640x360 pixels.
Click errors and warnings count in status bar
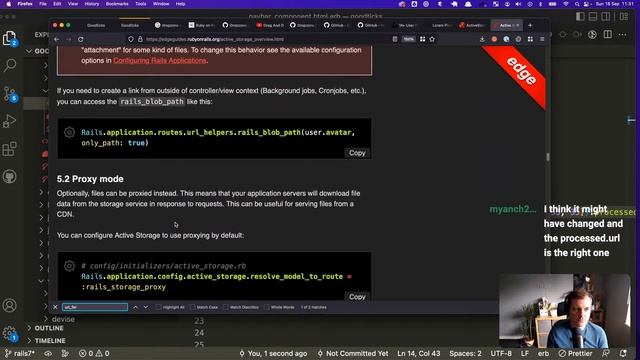point(94,353)
